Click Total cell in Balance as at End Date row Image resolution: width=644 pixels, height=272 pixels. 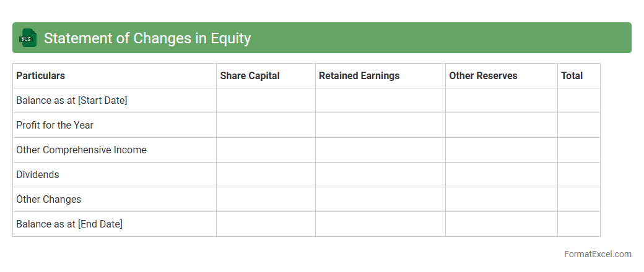coord(578,224)
